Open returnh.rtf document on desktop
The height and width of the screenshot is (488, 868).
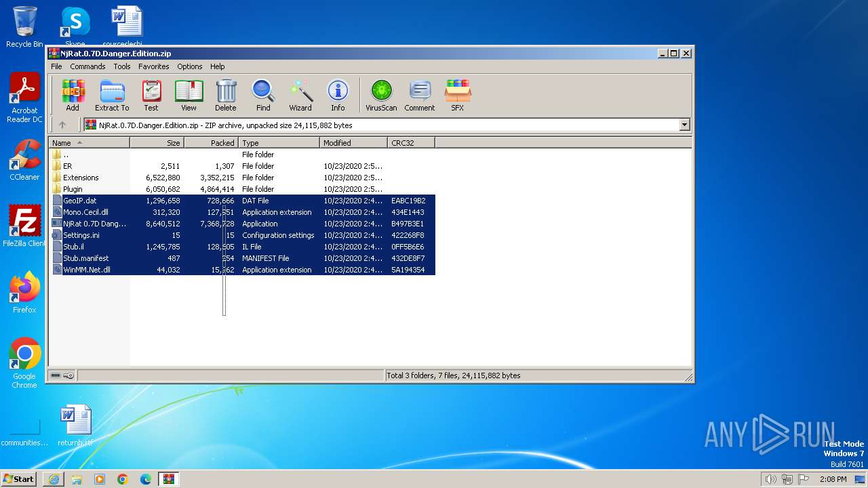point(75,426)
